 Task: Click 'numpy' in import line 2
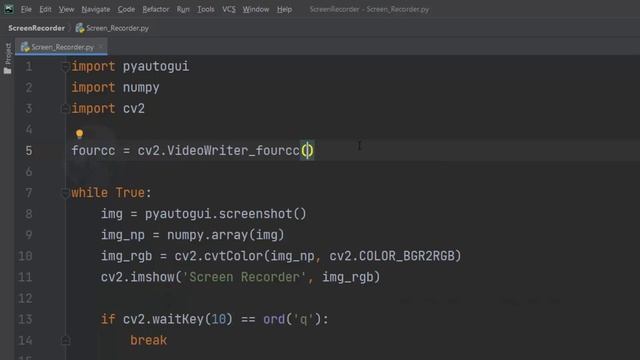(141, 88)
